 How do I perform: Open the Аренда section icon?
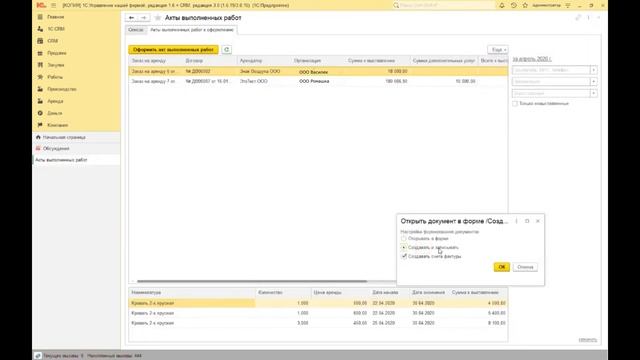tap(40, 101)
